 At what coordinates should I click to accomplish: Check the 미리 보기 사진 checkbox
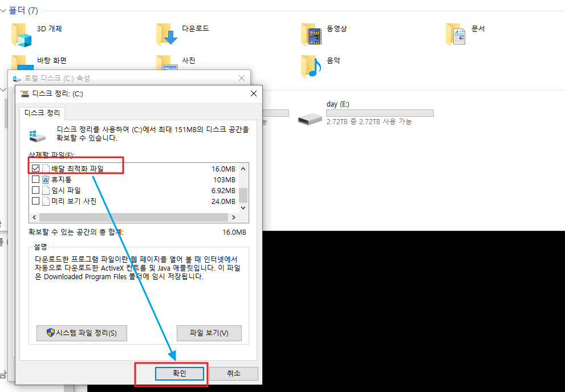tap(36, 201)
